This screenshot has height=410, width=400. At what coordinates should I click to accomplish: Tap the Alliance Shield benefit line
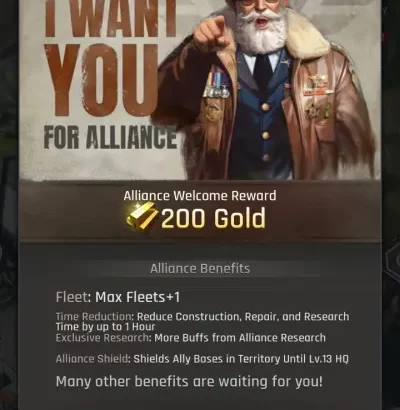tap(202, 359)
